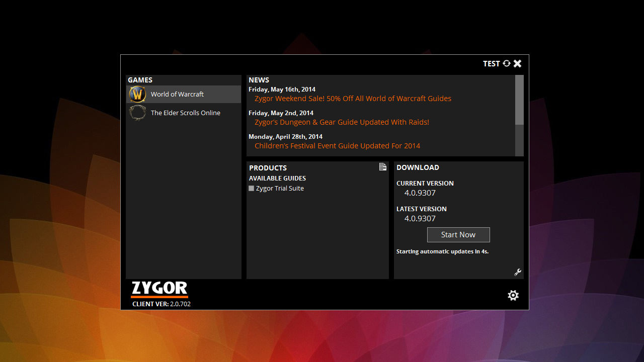Select the World of Warcraft game entry
This screenshot has width=644, height=362.
click(177, 94)
